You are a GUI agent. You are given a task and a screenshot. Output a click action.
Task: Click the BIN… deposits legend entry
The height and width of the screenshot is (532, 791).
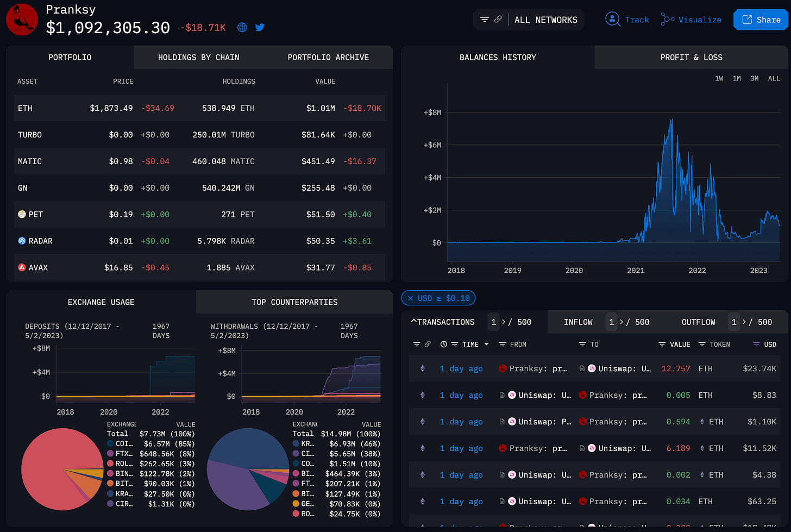(151, 474)
